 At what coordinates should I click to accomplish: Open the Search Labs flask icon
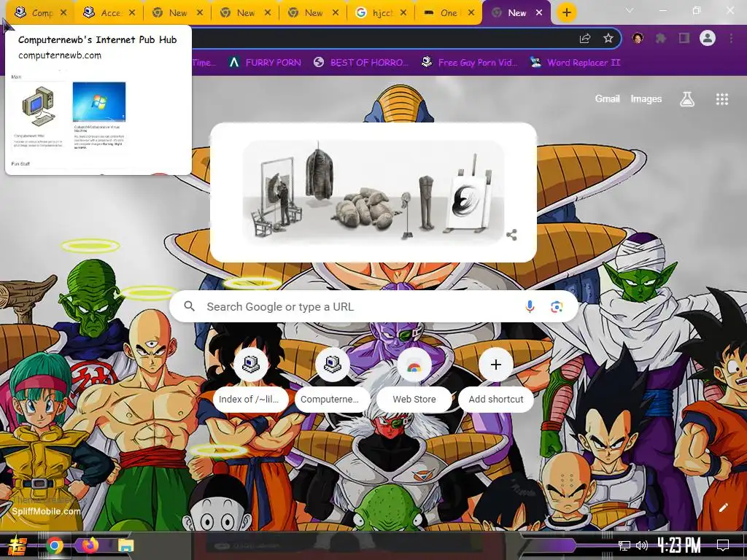[x=687, y=99]
